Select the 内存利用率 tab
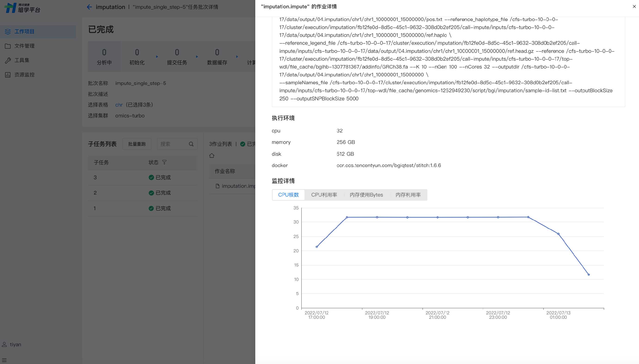 coord(408,195)
